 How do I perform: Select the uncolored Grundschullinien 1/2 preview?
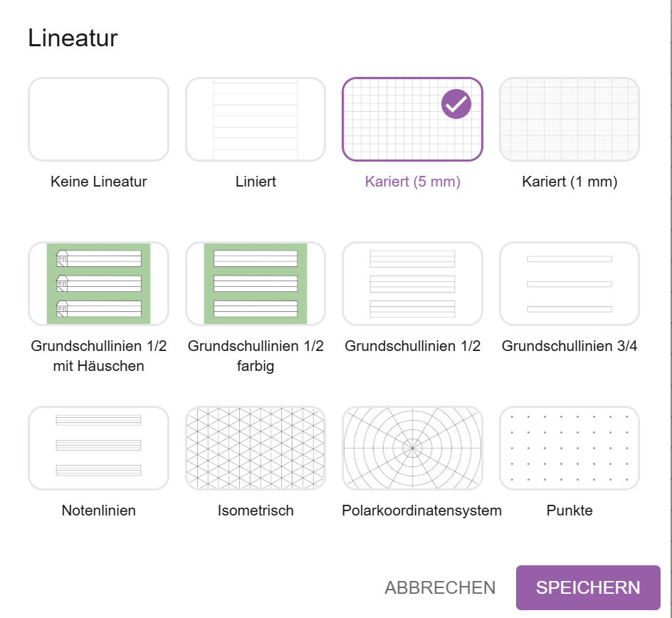412,283
